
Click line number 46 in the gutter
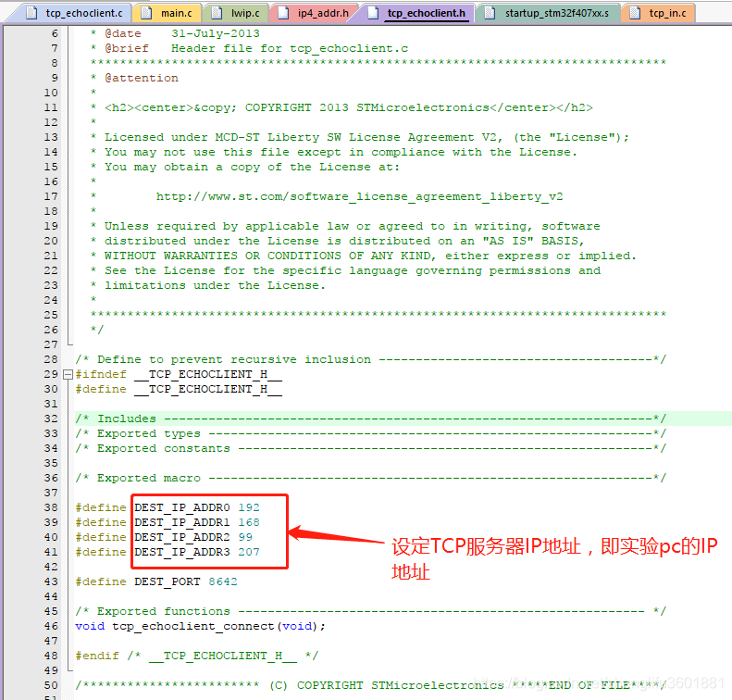51,626
